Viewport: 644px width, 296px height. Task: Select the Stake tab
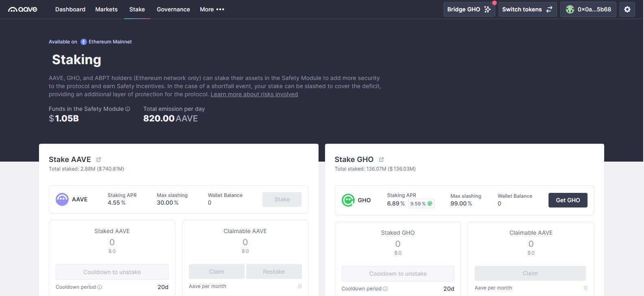point(137,9)
